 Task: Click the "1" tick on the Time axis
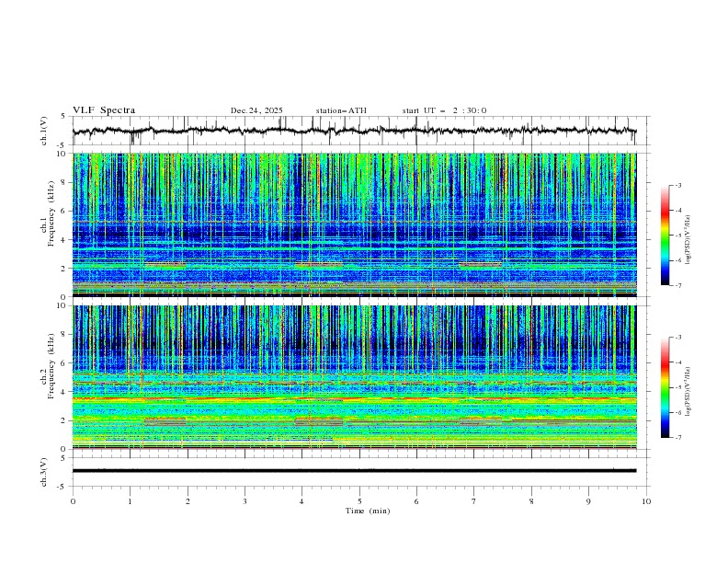(130, 501)
